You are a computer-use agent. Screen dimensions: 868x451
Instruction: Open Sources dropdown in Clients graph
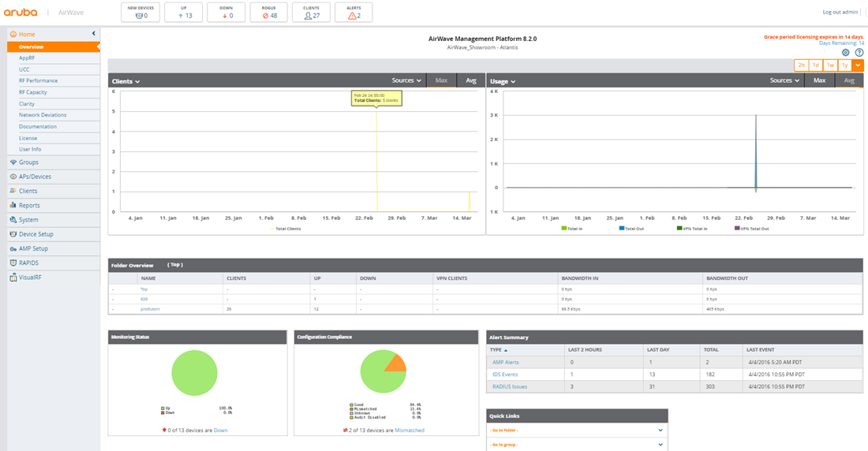point(407,80)
